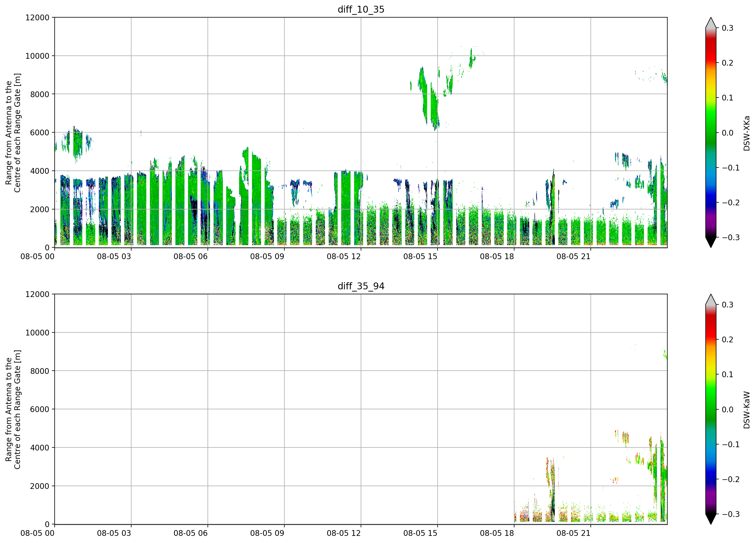Click the 08-05 12 x-tick under diff_10_35
This screenshot has height=543, width=756.
[344, 256]
